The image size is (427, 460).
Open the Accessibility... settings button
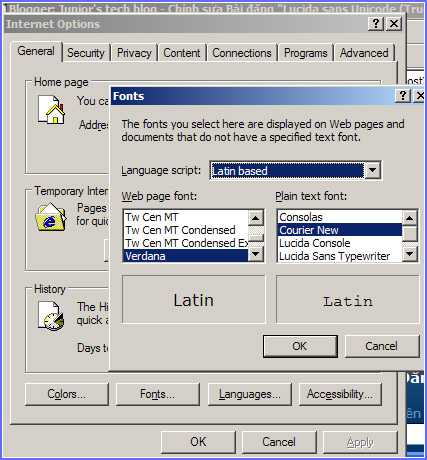point(340,394)
